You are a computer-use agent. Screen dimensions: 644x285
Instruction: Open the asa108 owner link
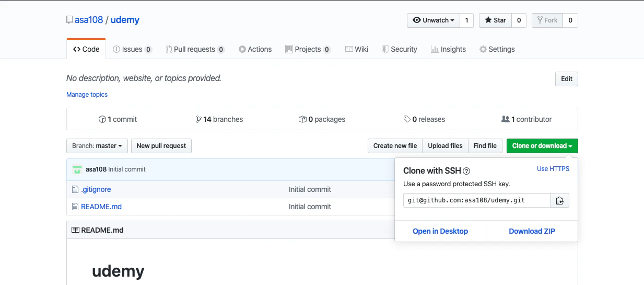89,20
